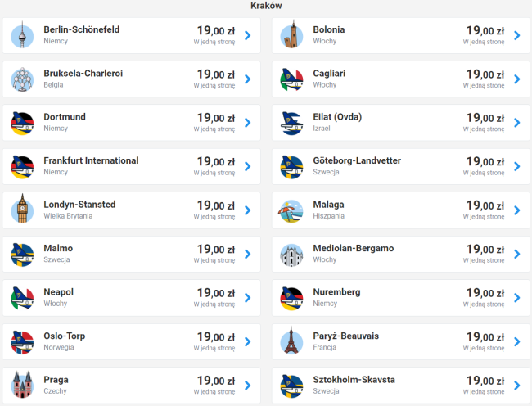Screen dimensions: 532x406
Task: Click the Londyn-Stansted Big Ben icon
Action: [x=22, y=210]
